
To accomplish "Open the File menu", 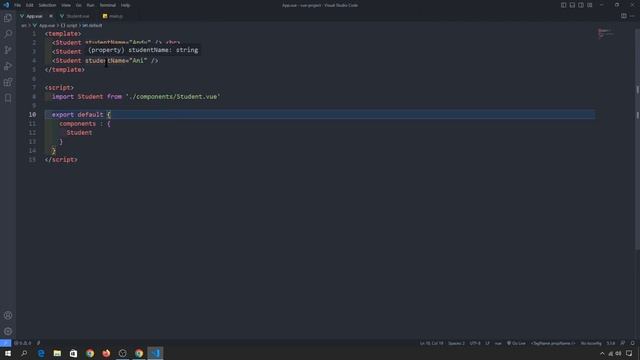I will pyautogui.click(x=18, y=5).
